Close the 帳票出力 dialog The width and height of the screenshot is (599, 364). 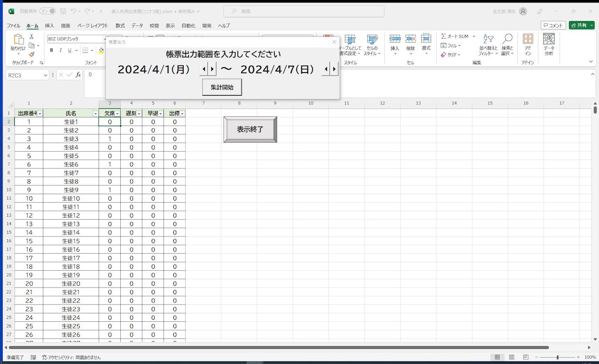coord(334,42)
